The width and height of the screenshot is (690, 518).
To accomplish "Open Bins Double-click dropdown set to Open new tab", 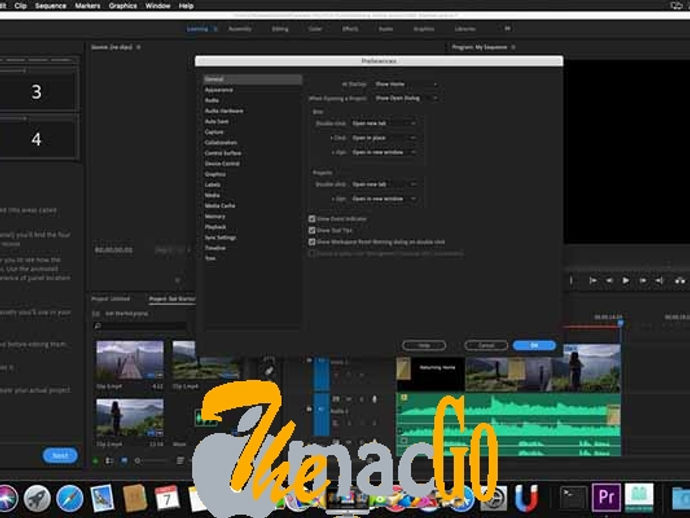I will pos(384,123).
